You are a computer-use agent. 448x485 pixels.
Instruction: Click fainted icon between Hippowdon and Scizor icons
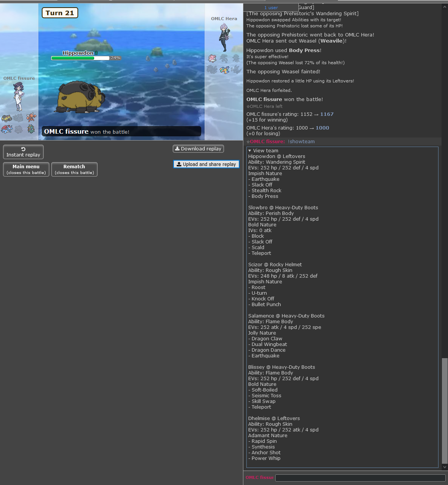point(19,118)
